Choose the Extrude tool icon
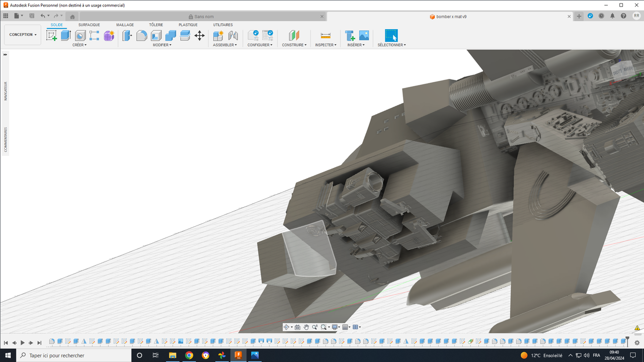This screenshot has width=644, height=362. click(66, 35)
